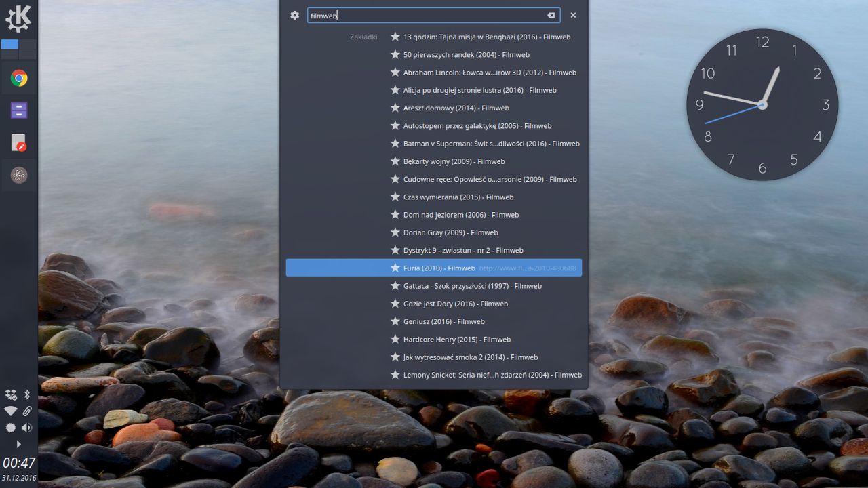The image size is (868, 488).
Task: Open KRunner settings gear icon
Action: 294,15
